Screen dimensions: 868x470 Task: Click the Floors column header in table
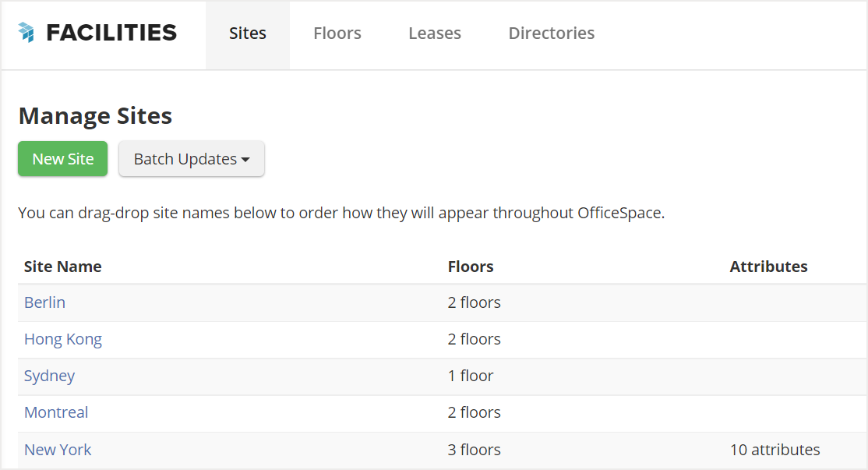click(x=471, y=267)
